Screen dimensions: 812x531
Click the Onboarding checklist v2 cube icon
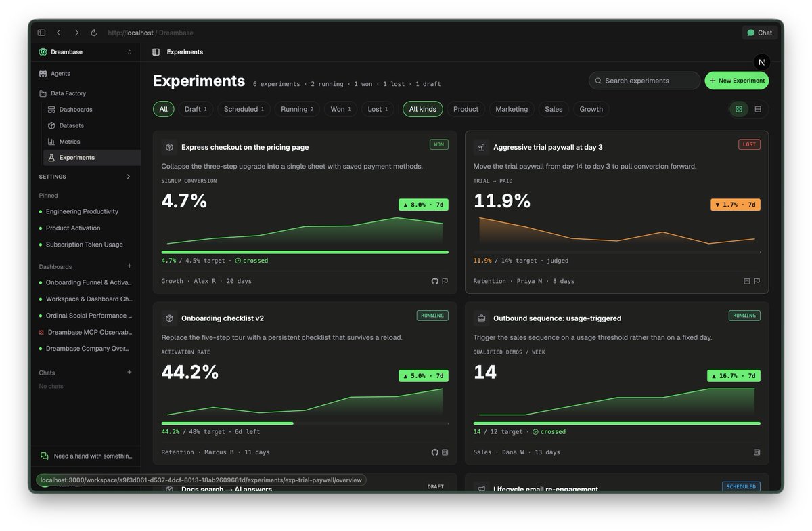(168, 318)
